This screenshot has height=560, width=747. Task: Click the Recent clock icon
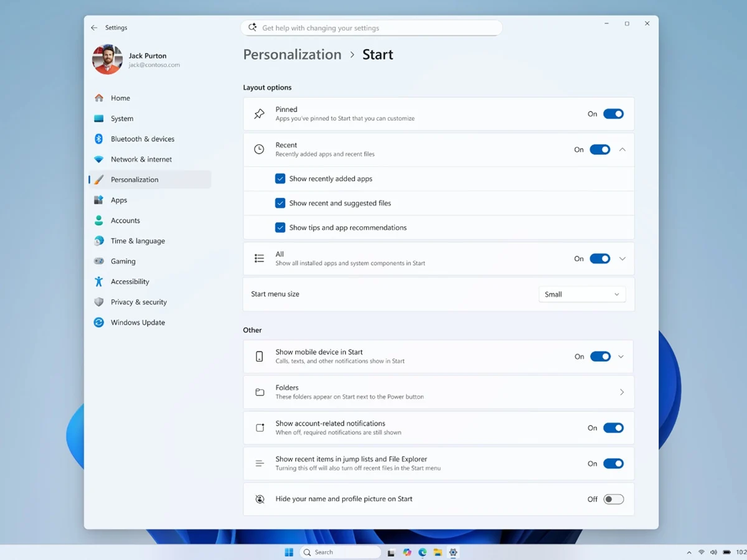(260, 149)
